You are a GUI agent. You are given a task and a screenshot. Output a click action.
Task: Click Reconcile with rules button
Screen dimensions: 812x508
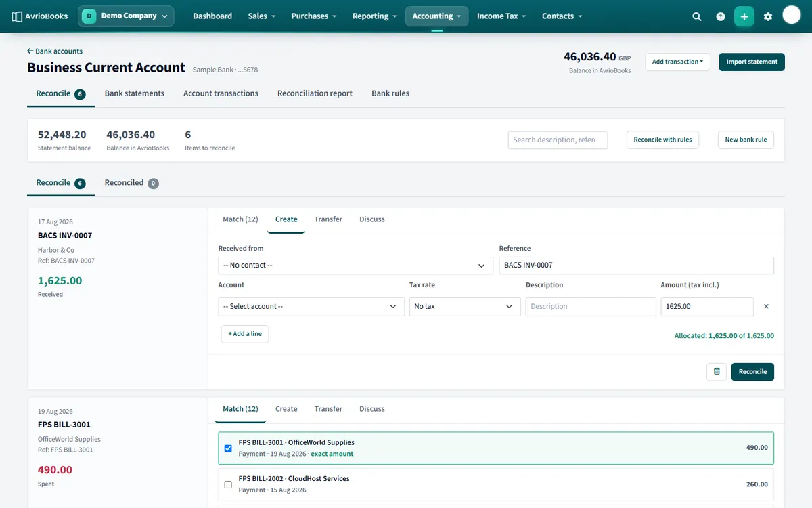[662, 140]
